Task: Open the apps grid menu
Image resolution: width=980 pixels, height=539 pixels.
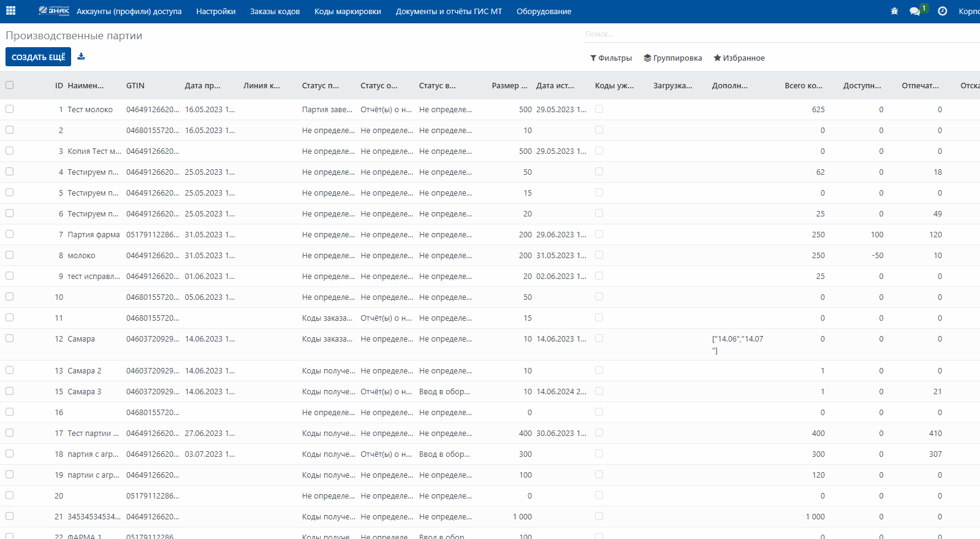Action: point(10,11)
